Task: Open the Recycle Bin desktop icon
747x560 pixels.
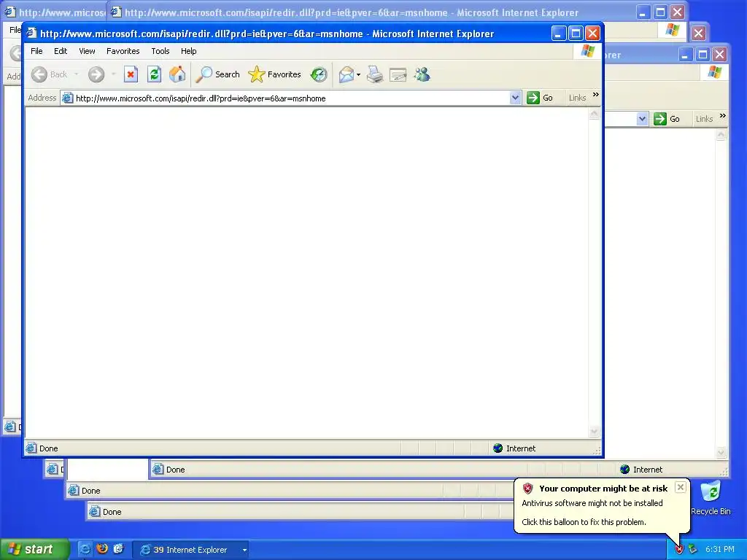Action: [711, 497]
